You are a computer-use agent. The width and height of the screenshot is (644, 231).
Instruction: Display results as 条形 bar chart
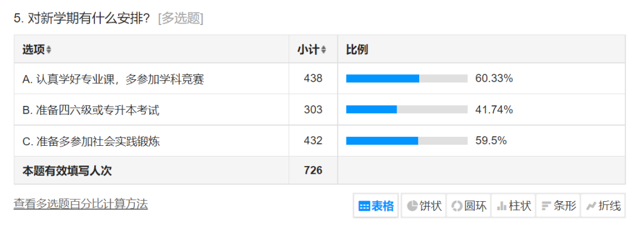[558, 205]
